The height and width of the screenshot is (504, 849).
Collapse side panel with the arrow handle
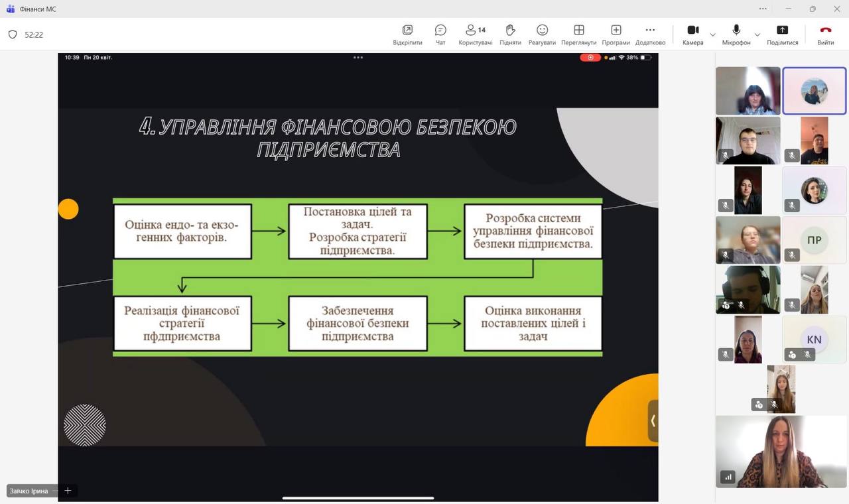[653, 420]
